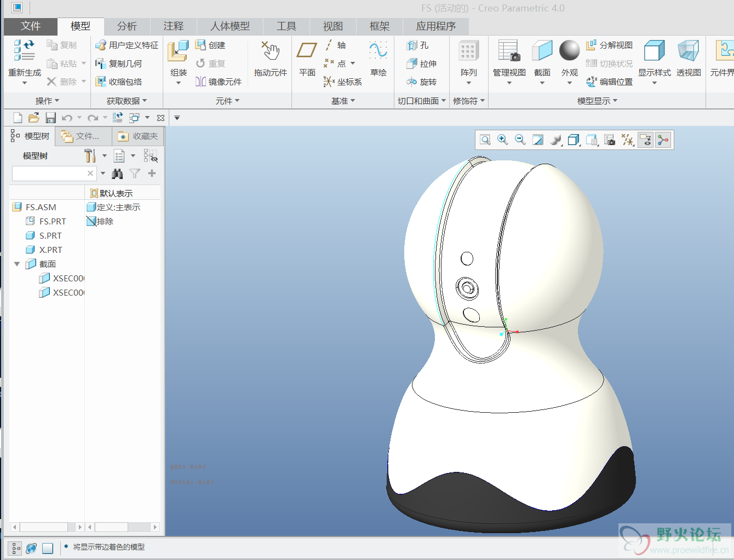Click 镜像元件 mirror component button

219,82
